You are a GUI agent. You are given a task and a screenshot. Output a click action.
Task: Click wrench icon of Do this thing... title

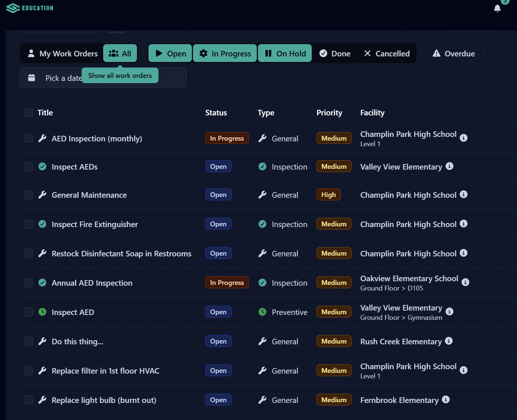42,341
